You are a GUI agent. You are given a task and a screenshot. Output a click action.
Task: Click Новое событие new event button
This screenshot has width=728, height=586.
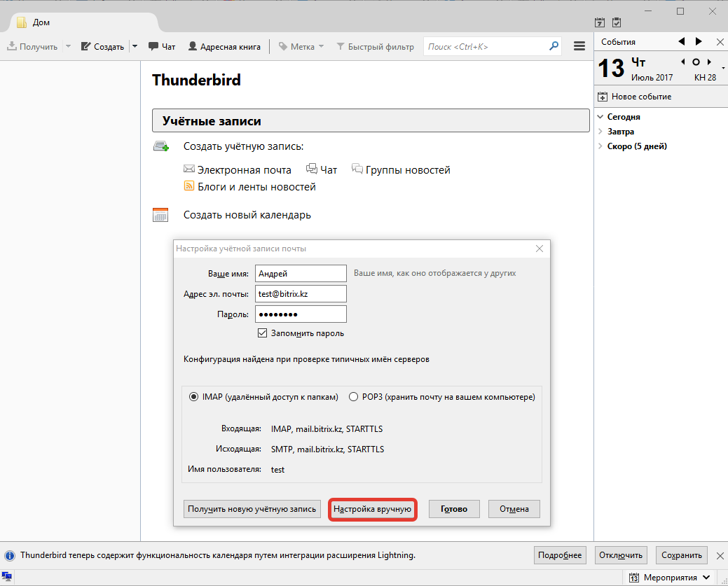click(x=634, y=97)
